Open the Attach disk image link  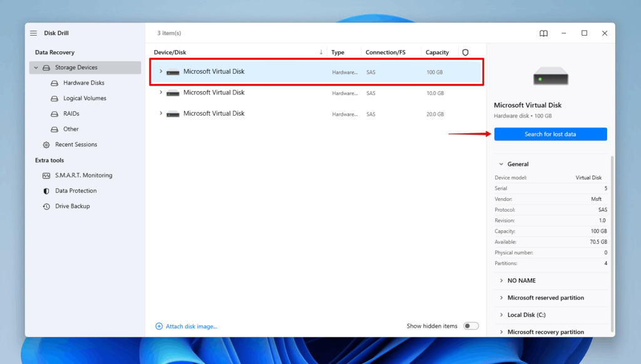click(x=186, y=326)
